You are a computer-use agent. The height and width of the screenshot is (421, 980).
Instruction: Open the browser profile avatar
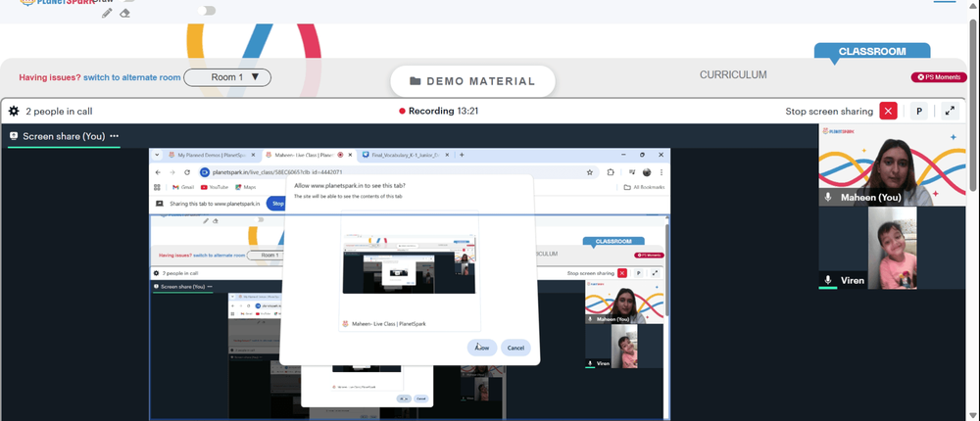[647, 171]
